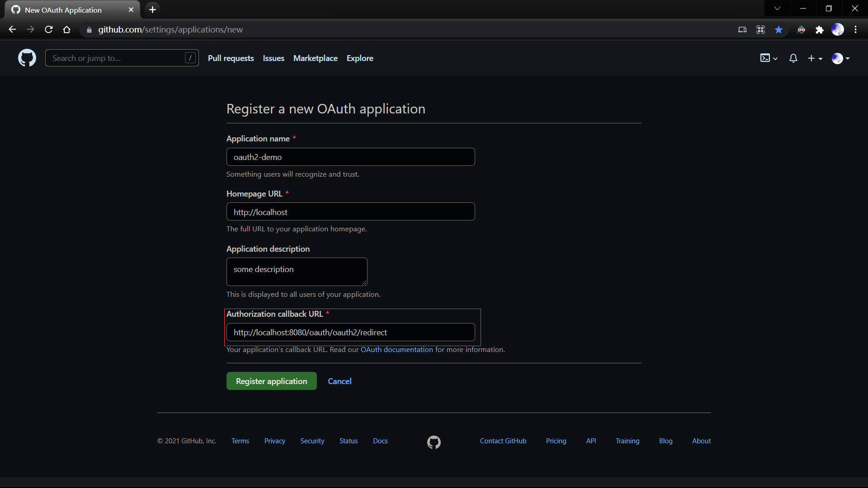
Task: Expand the command palette dropdown in header
Action: (769, 58)
